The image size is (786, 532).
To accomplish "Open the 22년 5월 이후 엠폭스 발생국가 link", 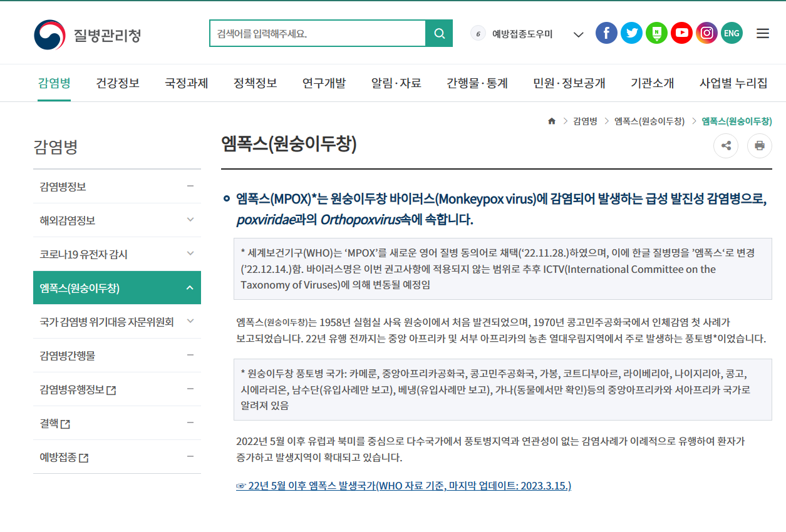I will tap(403, 486).
